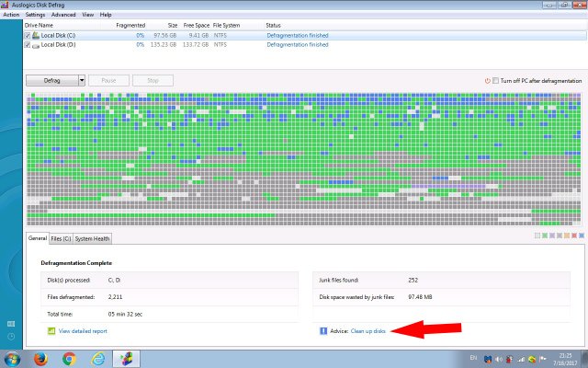Sort by the Size column header

tap(173, 25)
